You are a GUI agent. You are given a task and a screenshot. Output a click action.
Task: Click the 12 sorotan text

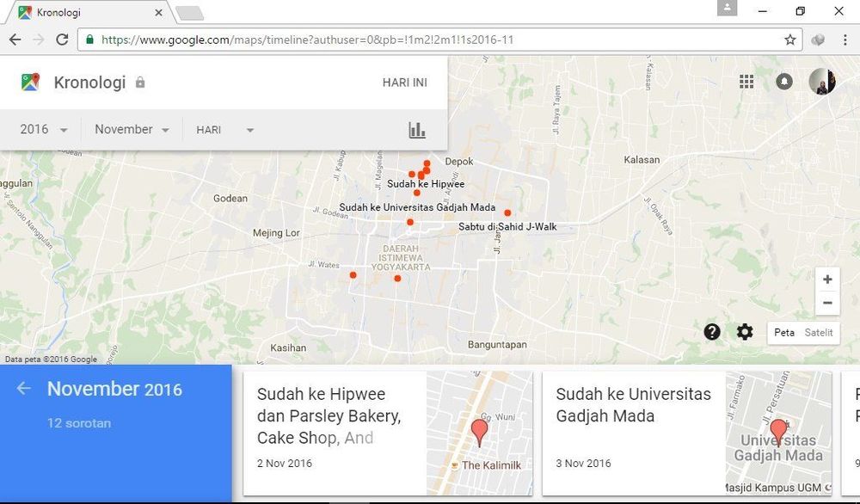[x=79, y=423]
